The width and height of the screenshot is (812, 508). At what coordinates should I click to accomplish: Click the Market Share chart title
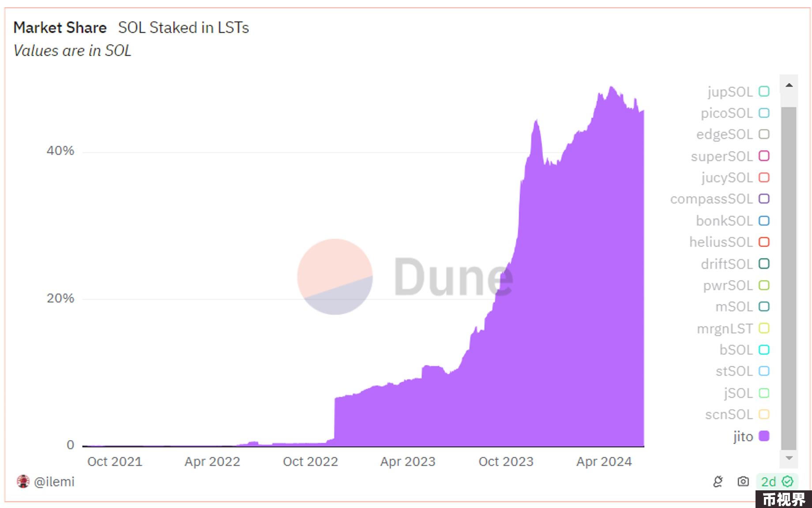(x=60, y=28)
